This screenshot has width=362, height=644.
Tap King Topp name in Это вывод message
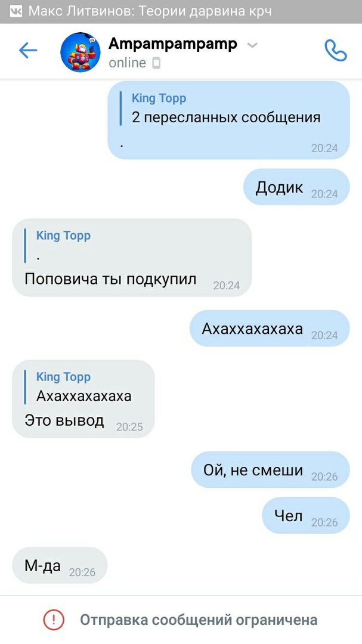63,377
